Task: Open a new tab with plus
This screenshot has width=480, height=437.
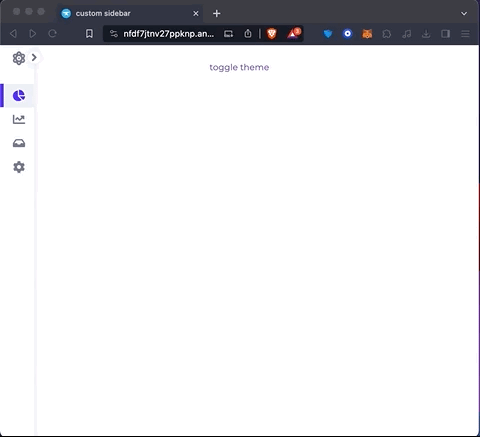Action: coord(217,14)
